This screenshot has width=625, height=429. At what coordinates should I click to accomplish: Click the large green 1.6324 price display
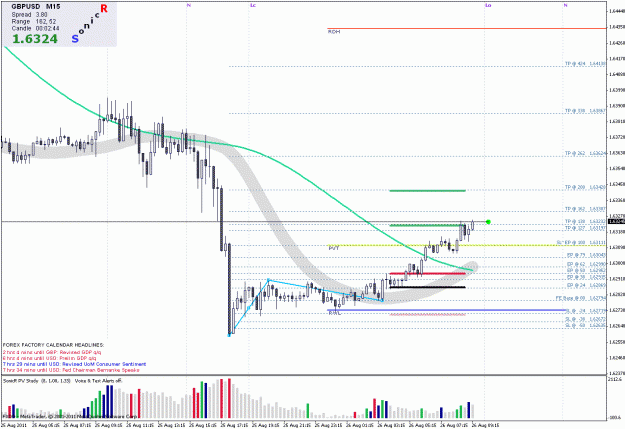coord(35,39)
